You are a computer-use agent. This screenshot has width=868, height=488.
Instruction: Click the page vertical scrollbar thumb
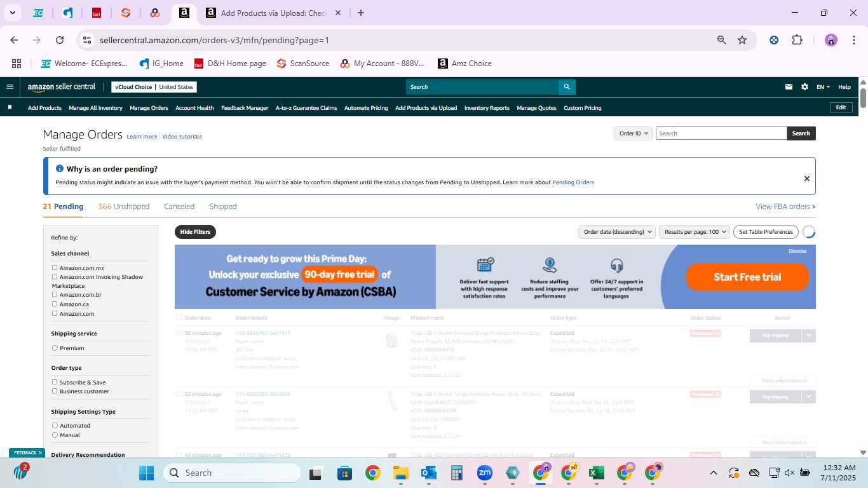tap(864, 98)
